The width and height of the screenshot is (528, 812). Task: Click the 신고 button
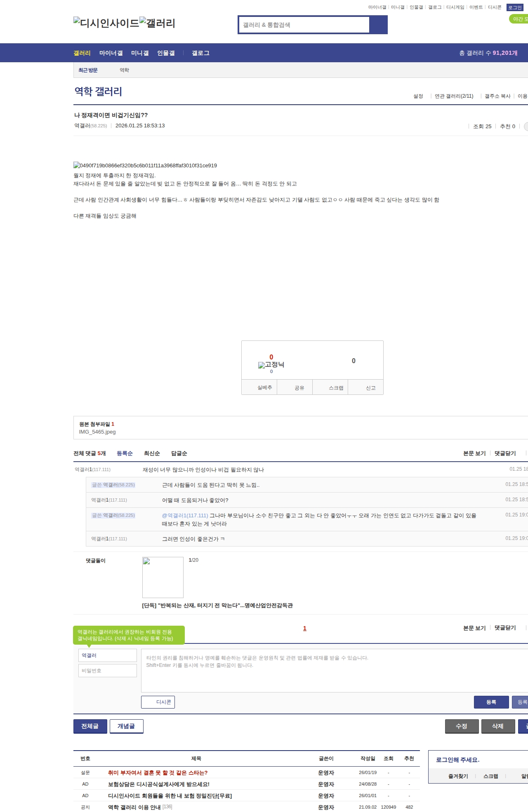[x=366, y=388]
